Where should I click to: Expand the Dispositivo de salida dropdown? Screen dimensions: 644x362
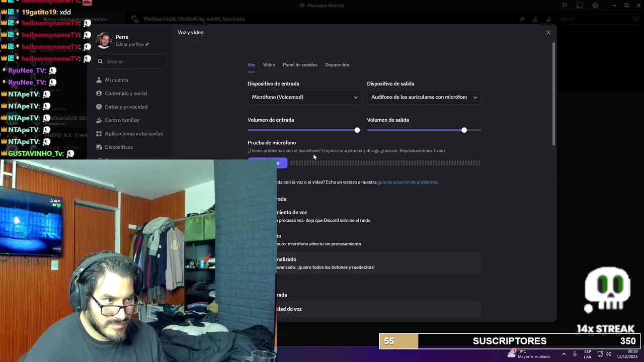pyautogui.click(x=424, y=97)
